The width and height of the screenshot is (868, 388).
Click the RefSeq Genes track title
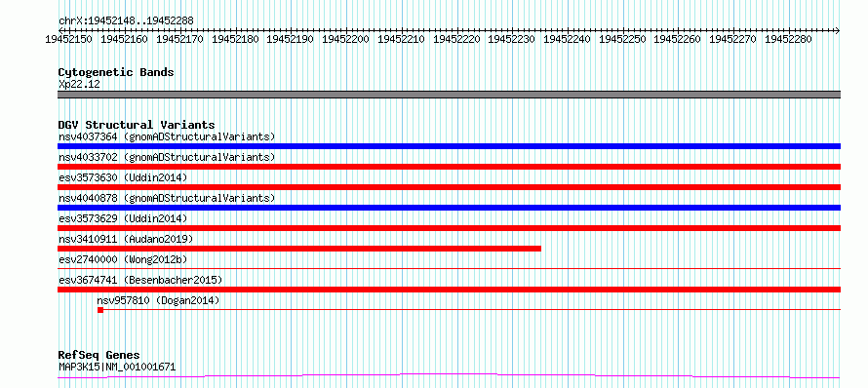point(99,355)
